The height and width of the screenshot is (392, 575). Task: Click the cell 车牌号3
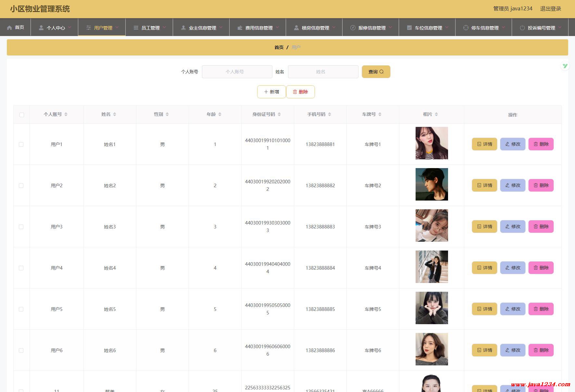click(373, 227)
